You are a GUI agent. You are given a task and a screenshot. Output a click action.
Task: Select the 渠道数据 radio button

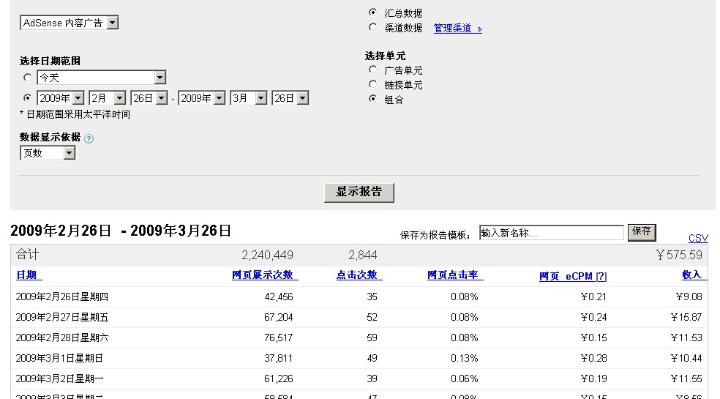point(373,27)
